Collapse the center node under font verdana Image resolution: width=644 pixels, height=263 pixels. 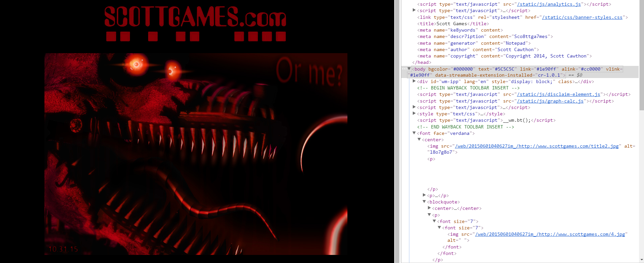point(419,140)
